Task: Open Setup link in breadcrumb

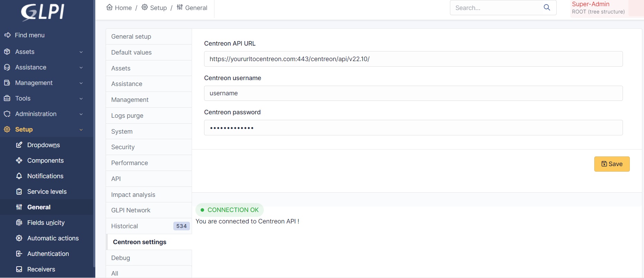Action: [x=158, y=8]
